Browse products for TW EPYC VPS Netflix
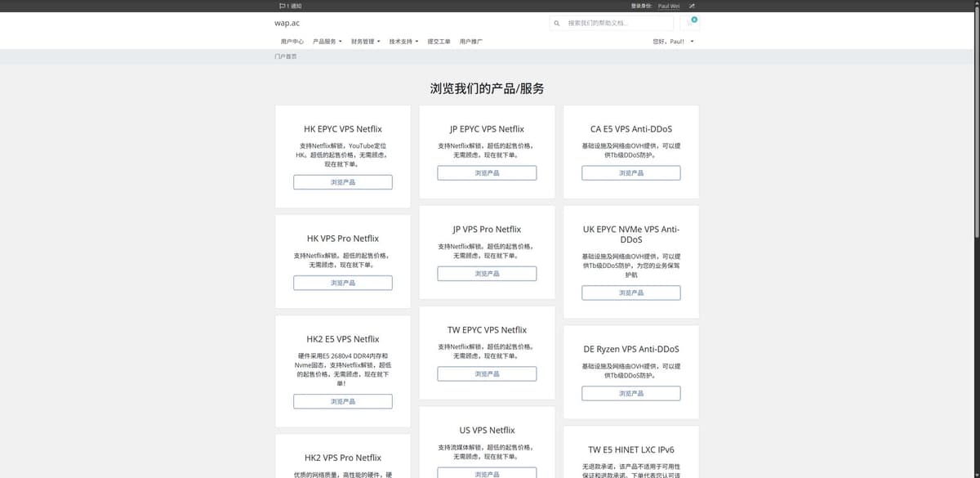 (487, 373)
